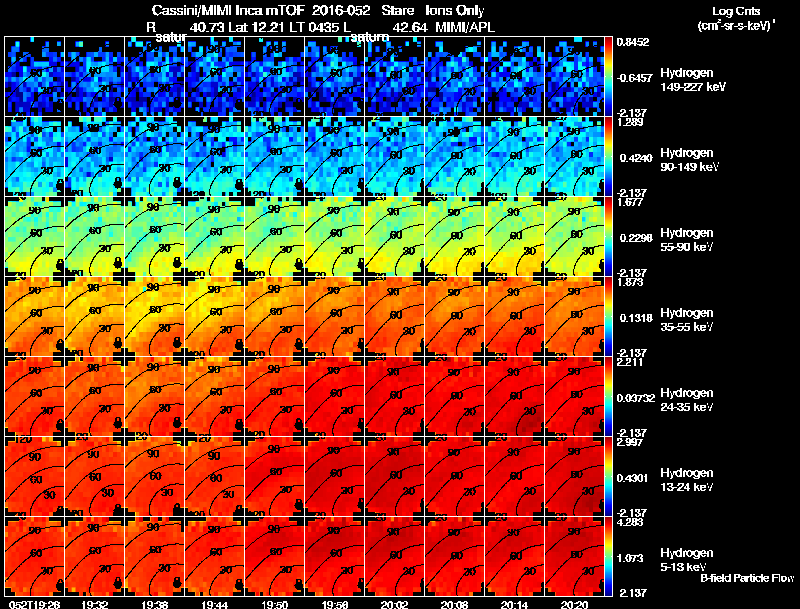Click the colorbar next to 35-55 keV row
The height and width of the screenshot is (609, 800).
[x=608, y=316]
